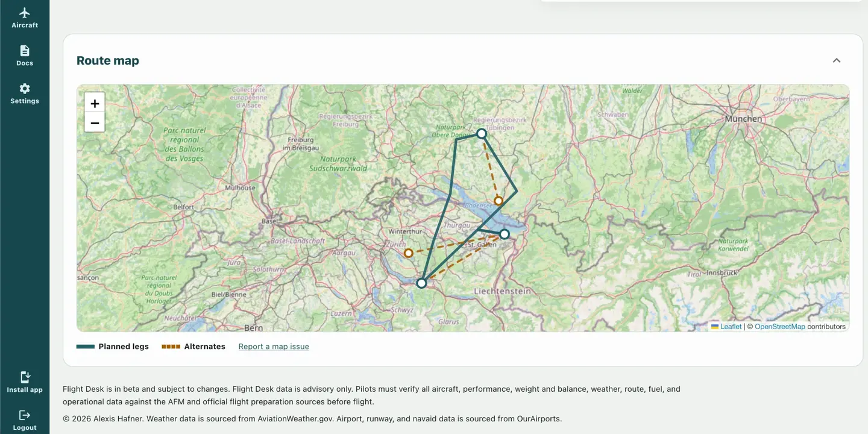Open the Docs page from the sidebar

[x=25, y=55]
